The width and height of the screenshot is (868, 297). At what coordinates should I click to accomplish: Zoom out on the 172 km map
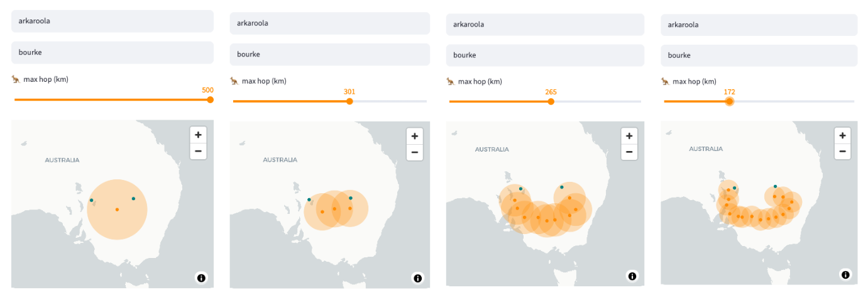tap(842, 151)
